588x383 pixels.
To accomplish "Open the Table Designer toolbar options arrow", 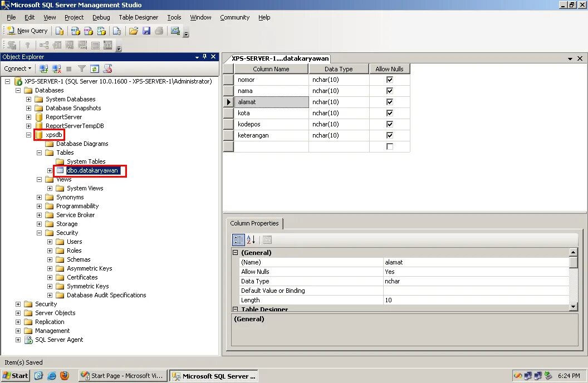I will (x=119, y=49).
